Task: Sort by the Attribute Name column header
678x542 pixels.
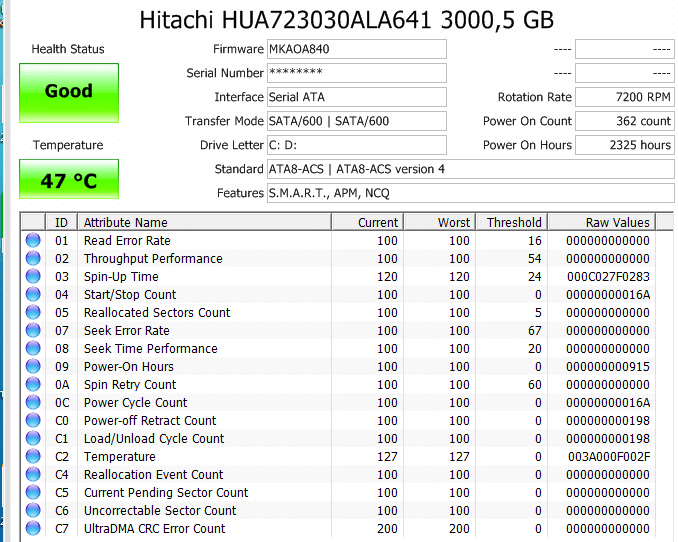Action: pos(204,222)
